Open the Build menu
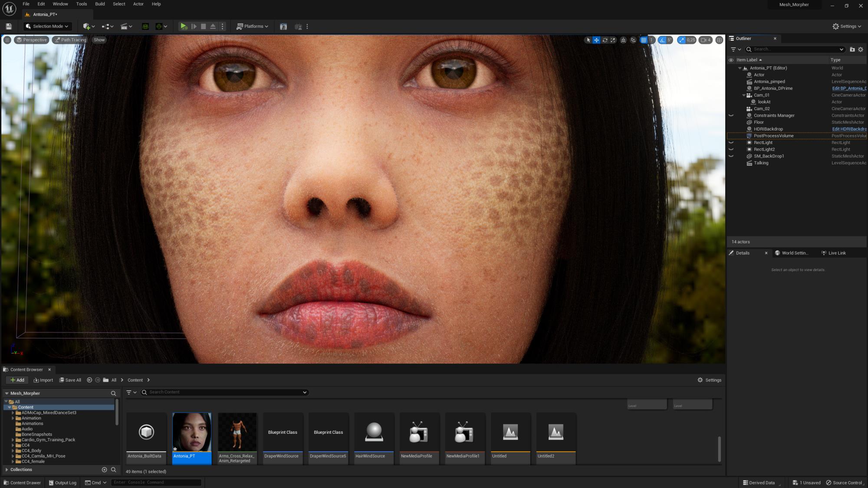The height and width of the screenshot is (488, 868). tap(100, 4)
